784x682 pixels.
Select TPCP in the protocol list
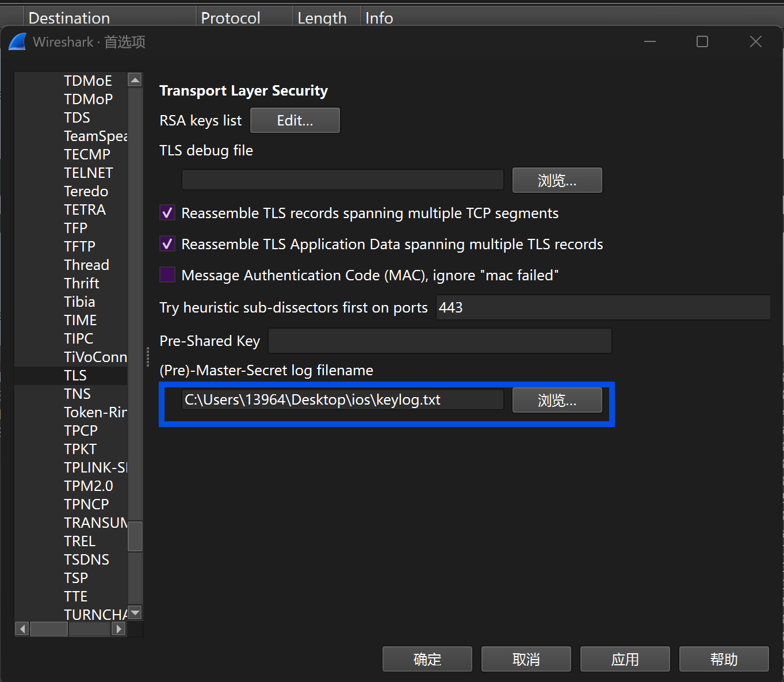[x=81, y=430]
